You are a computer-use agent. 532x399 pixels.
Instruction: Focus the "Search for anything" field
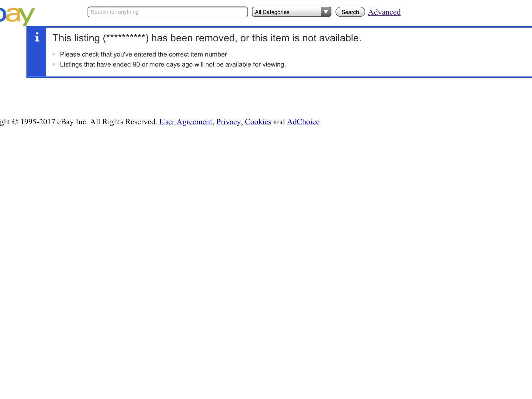(x=168, y=12)
